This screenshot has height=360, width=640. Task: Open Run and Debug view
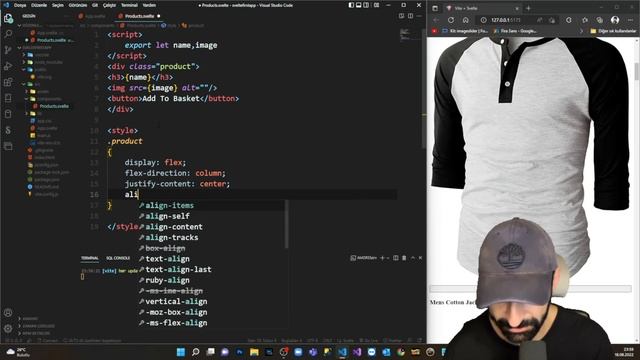[x=8, y=66]
